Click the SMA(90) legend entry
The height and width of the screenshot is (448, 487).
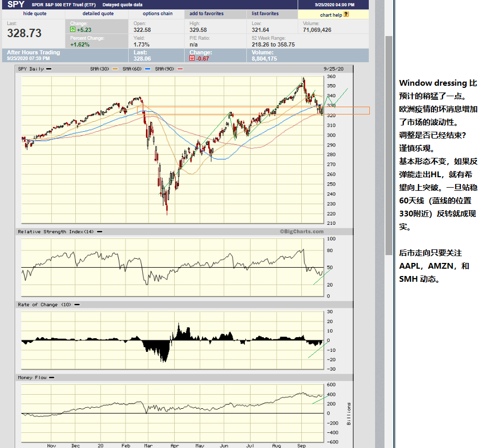tap(164, 69)
